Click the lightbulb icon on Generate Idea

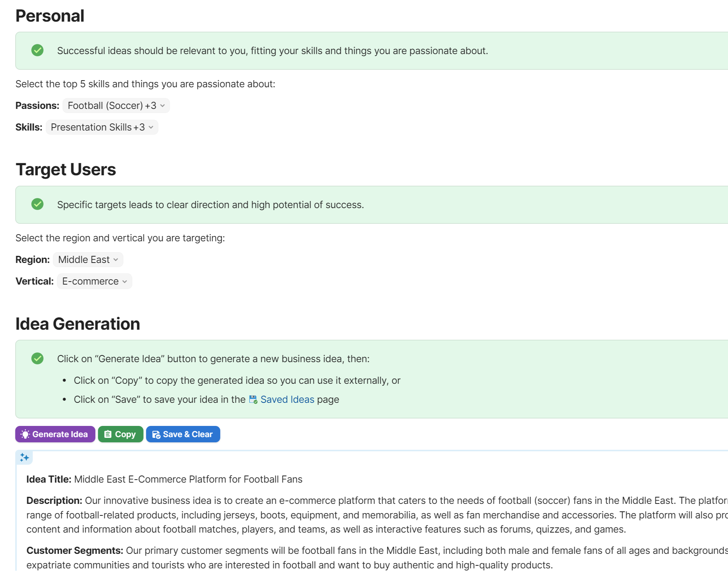25,434
